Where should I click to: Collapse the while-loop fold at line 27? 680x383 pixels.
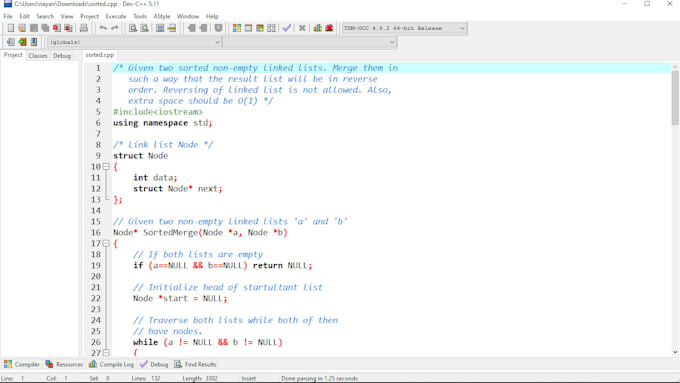point(106,353)
